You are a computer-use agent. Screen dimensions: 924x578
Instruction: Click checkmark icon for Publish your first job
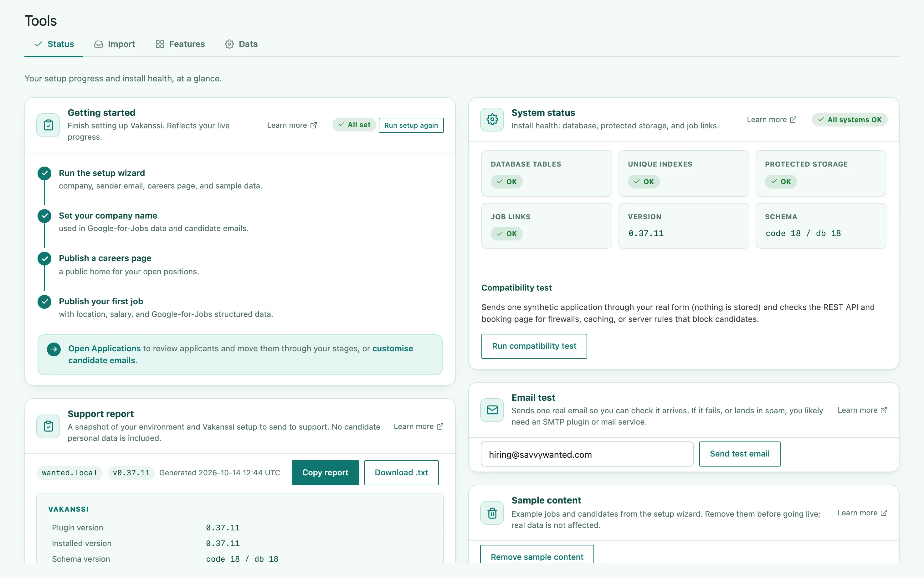[x=45, y=302]
